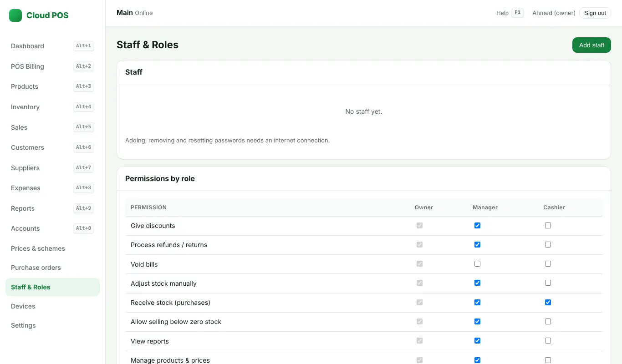The height and width of the screenshot is (364, 622).
Task: Go to Purchase orders
Action: click(x=52, y=268)
